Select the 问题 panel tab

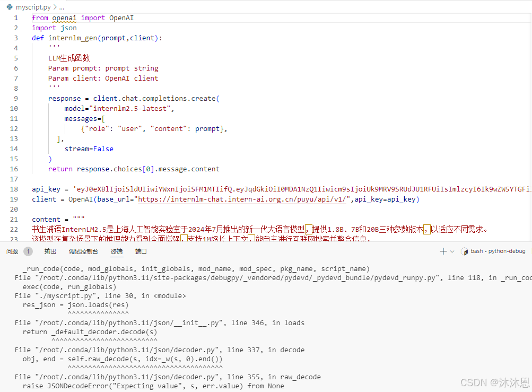12,251
